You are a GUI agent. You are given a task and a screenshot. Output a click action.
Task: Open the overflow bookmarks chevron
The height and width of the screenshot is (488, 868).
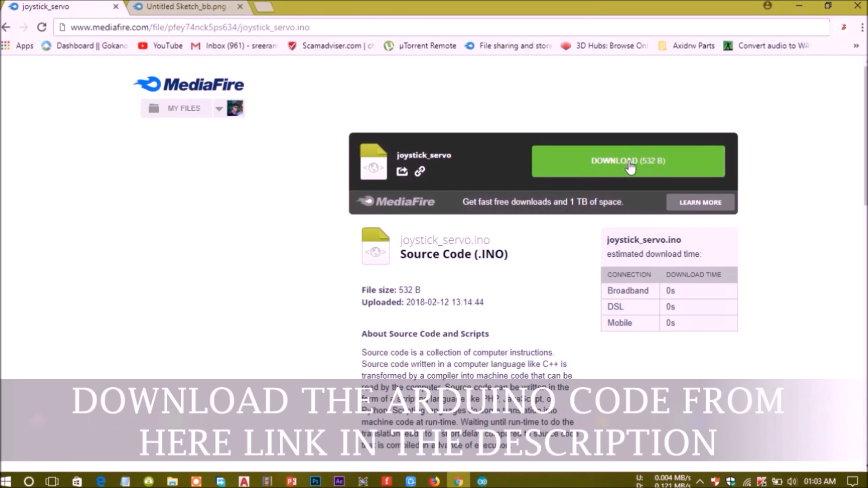(856, 46)
